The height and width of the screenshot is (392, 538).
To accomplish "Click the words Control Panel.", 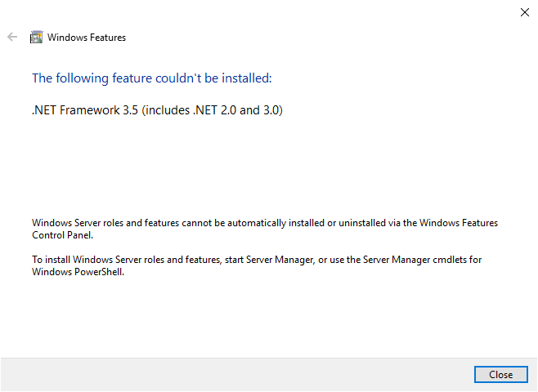I will coord(62,235).
